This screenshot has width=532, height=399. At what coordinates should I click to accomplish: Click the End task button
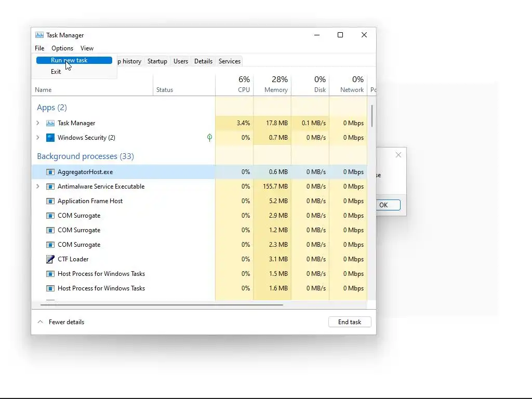[350, 322]
